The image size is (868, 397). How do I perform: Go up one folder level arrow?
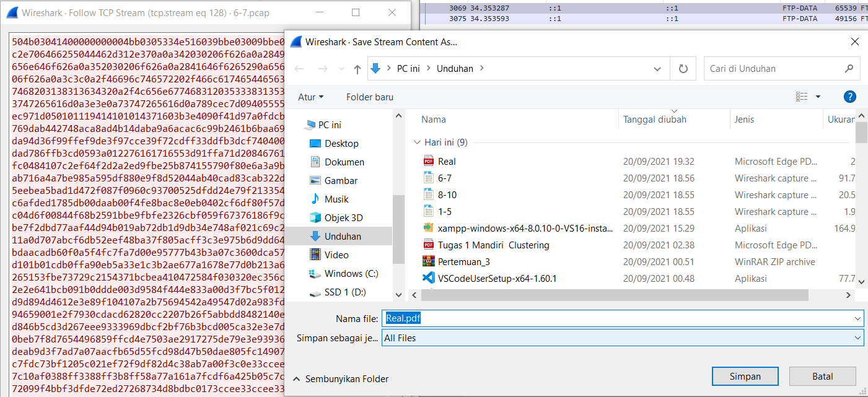357,69
